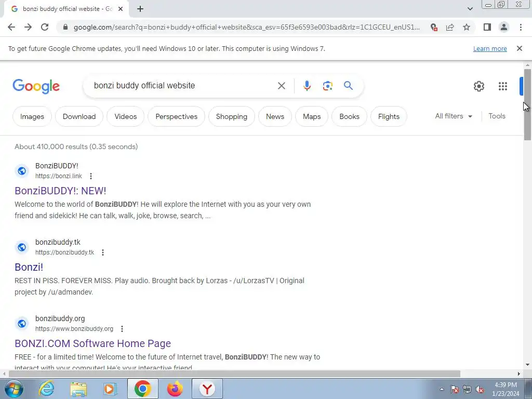Click the search box with bonzi query

pyautogui.click(x=183, y=86)
